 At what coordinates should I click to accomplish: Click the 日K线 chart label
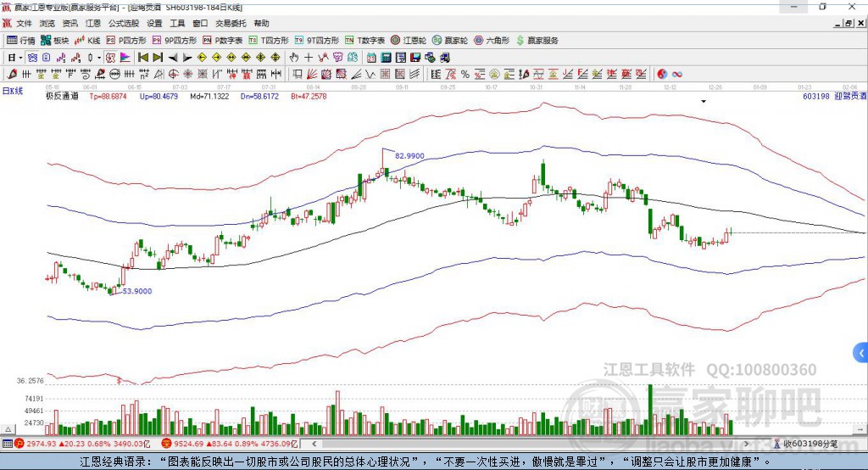[x=12, y=91]
